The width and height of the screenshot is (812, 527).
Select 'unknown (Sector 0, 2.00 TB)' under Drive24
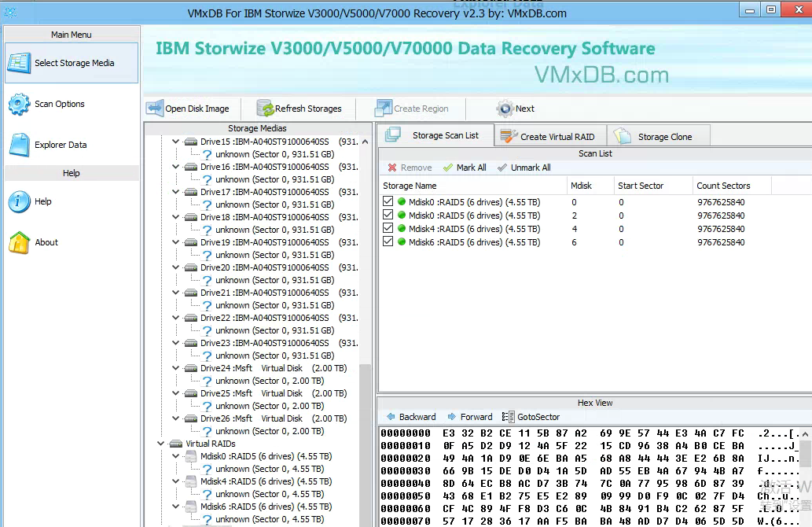pos(270,381)
